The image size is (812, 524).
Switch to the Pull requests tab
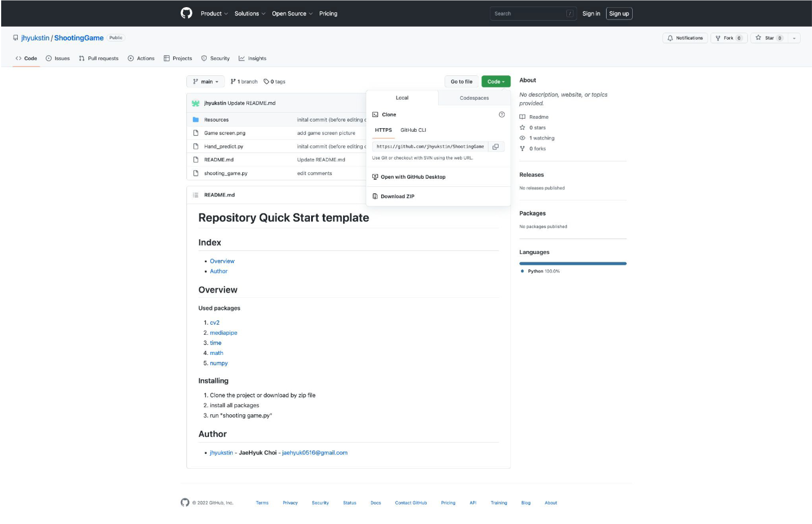(99, 58)
